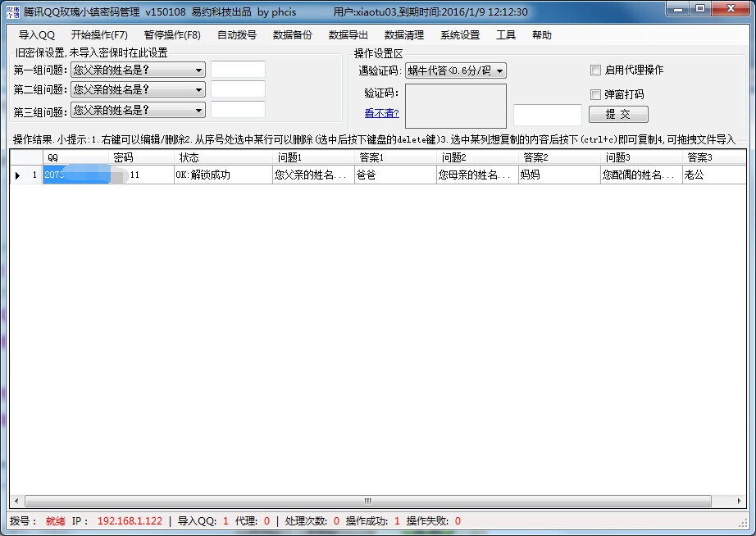This screenshot has height=536, width=756.
Task: Click the OK:解锁成功 status cell
Action: 224,175
